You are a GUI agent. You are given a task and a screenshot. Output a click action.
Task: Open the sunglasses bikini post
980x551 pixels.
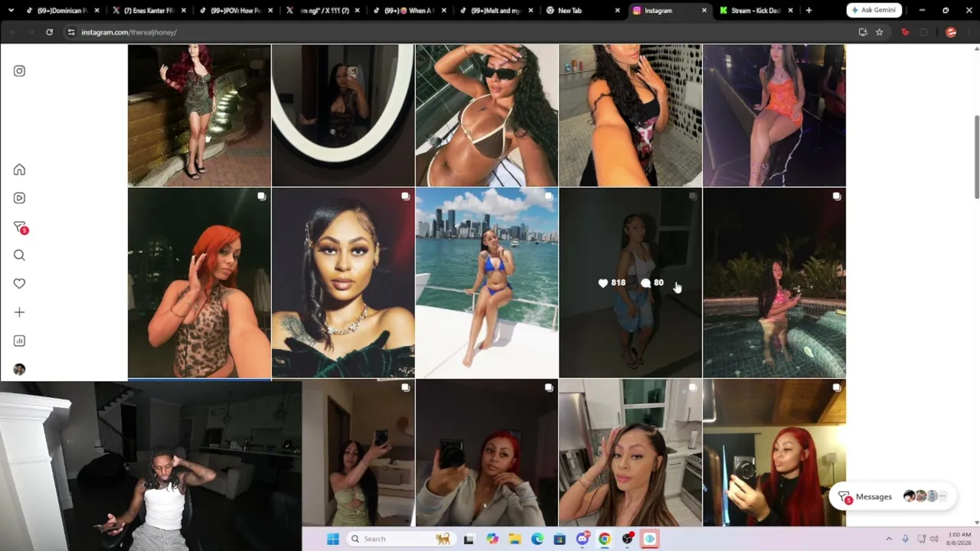click(x=487, y=115)
